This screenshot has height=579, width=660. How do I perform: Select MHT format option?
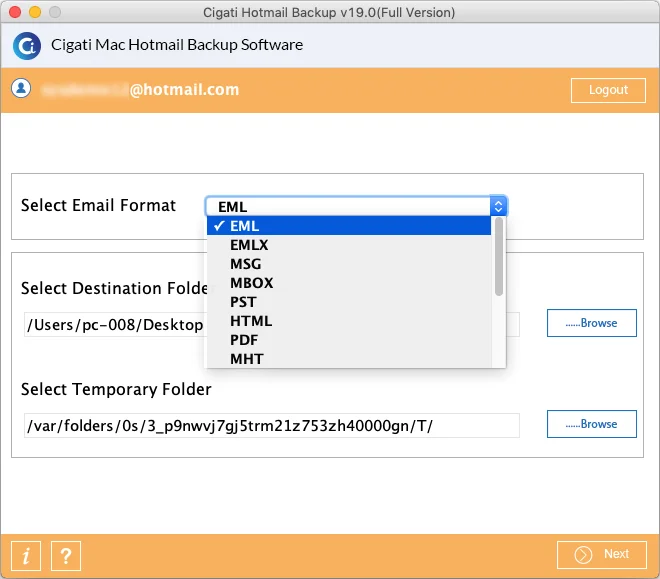[x=349, y=359]
